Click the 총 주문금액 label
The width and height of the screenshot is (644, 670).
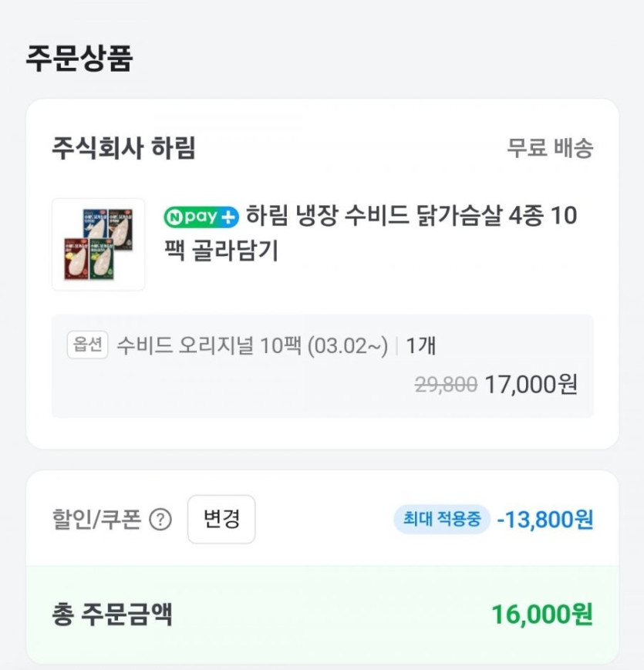(112, 614)
